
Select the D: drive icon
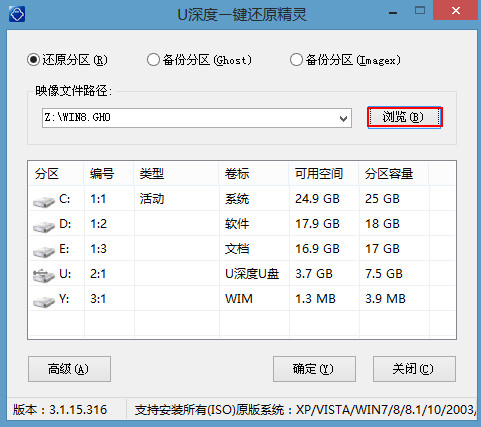click(44, 226)
